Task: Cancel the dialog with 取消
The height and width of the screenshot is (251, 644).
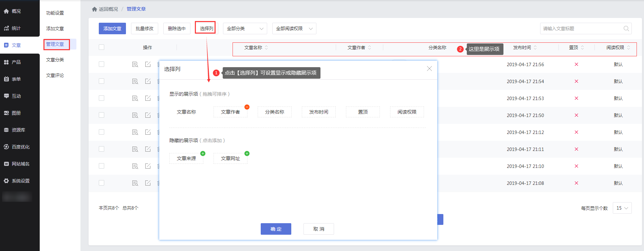Action: 319,229
